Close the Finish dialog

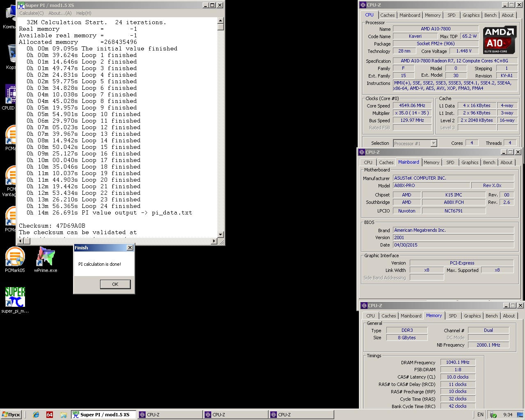pos(130,248)
